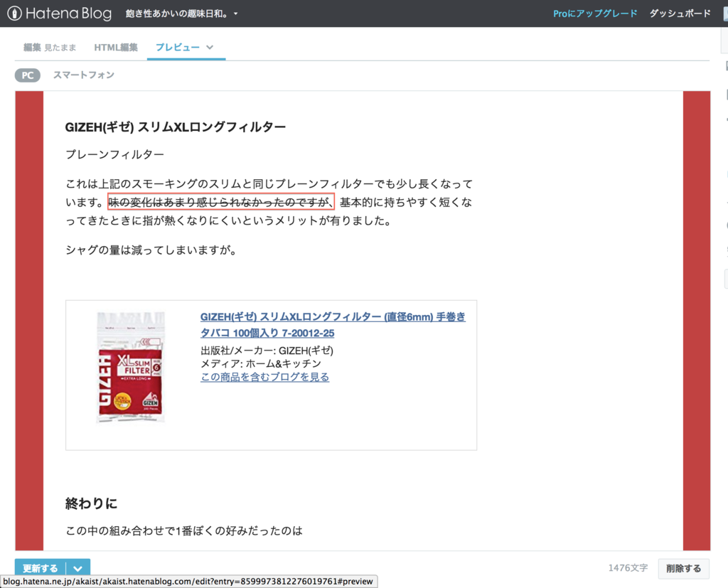This screenshot has width=728, height=588.
Task: Open the この商品を含むブログを見る link
Action: pos(264,377)
